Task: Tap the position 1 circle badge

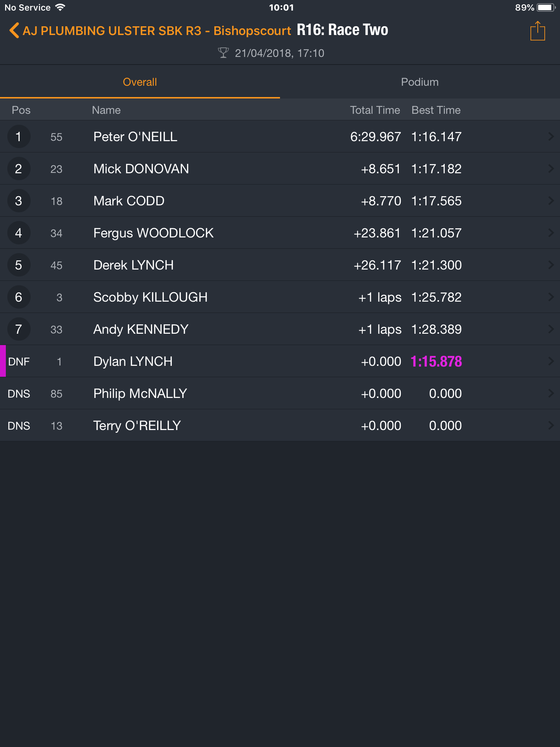Action: (x=19, y=136)
